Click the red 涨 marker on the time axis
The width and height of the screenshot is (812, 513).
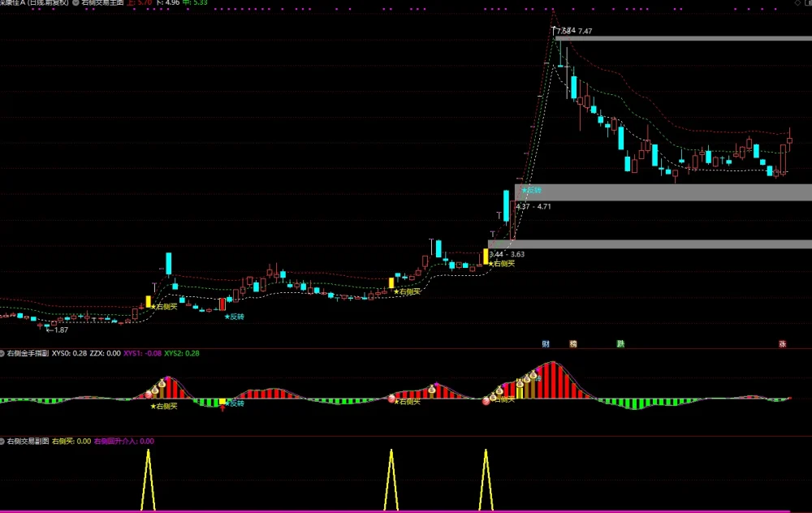coord(783,343)
